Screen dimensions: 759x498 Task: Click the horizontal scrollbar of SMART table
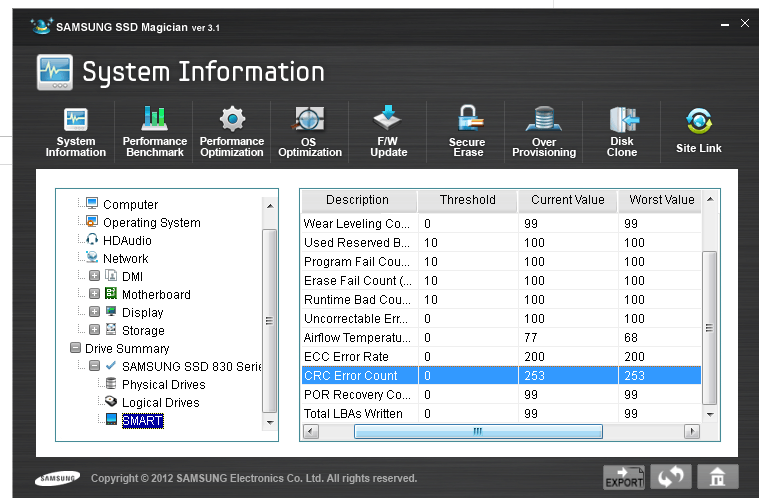click(x=478, y=431)
